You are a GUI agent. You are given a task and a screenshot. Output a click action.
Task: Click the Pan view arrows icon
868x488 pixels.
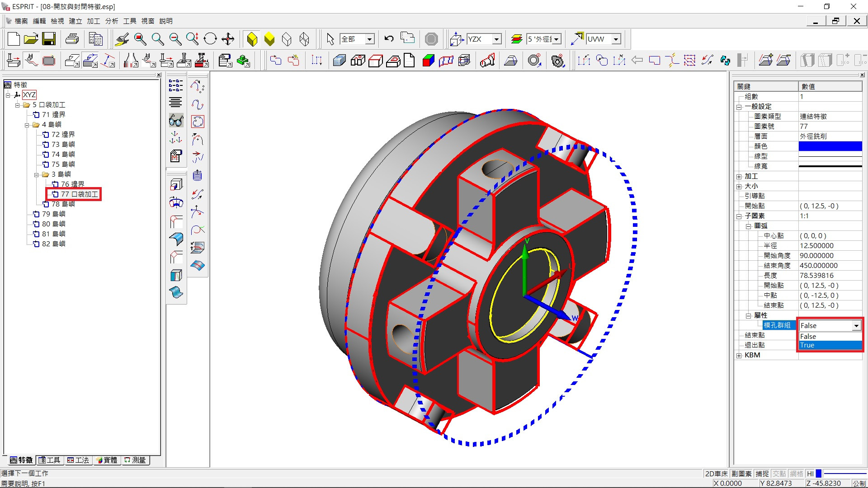point(228,39)
